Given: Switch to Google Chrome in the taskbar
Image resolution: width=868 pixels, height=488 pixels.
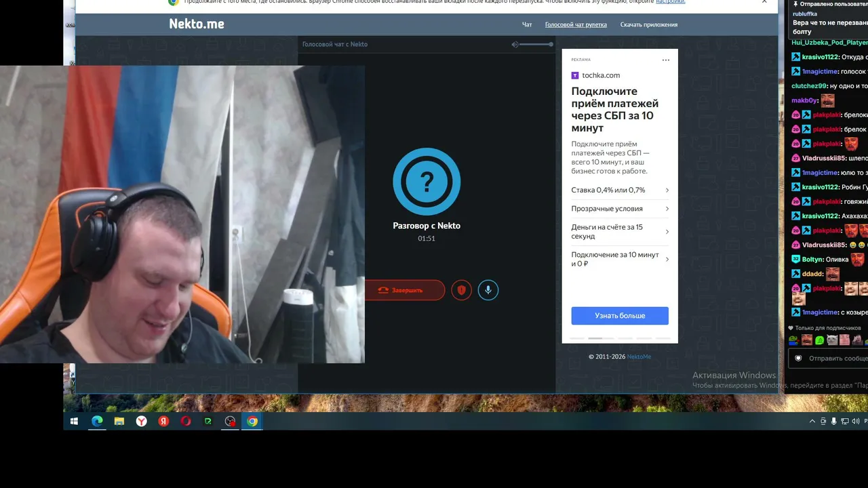Looking at the screenshot, I should click(x=252, y=422).
